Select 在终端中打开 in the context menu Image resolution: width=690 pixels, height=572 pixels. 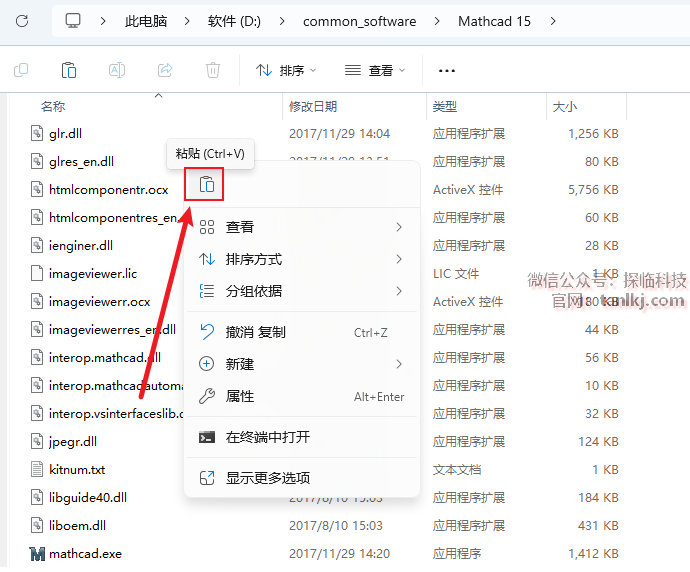[302, 437]
